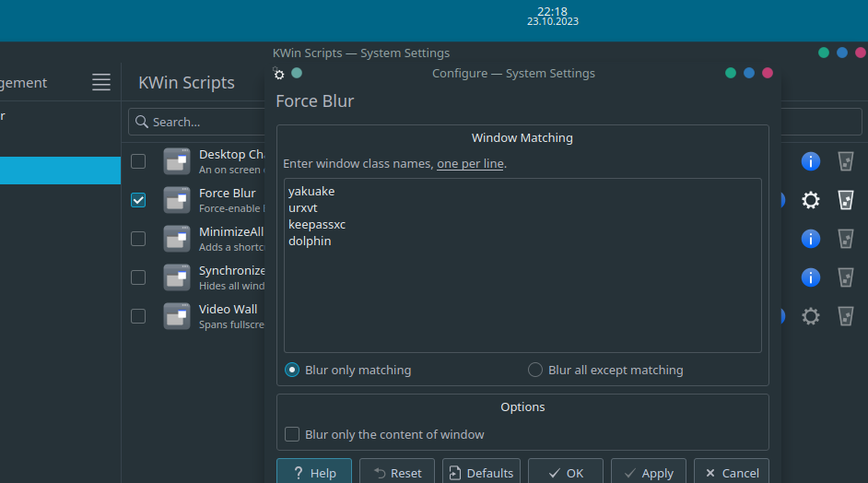Show info for the MinimizeAll script
The width and height of the screenshot is (868, 483).
[x=811, y=239]
